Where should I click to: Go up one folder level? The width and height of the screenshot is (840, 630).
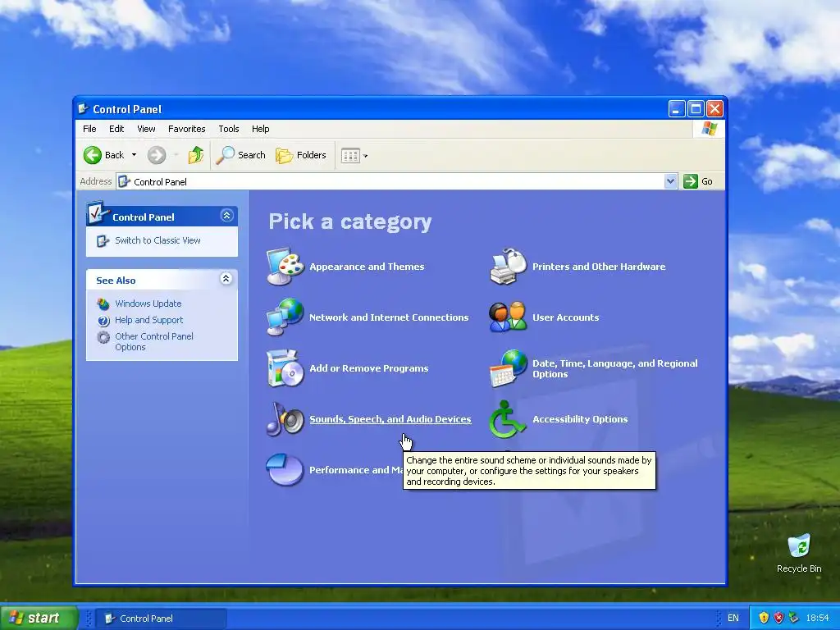point(195,155)
